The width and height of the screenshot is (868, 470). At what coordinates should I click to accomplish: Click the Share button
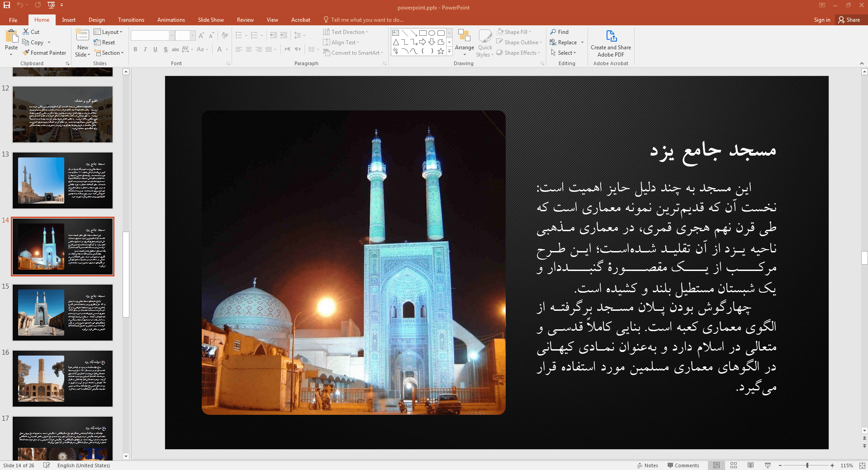click(849, 20)
